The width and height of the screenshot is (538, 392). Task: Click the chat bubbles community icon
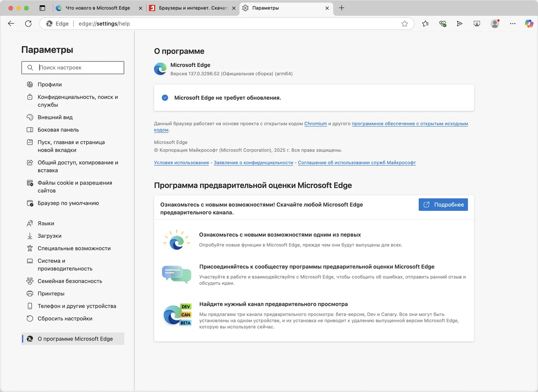(x=176, y=274)
